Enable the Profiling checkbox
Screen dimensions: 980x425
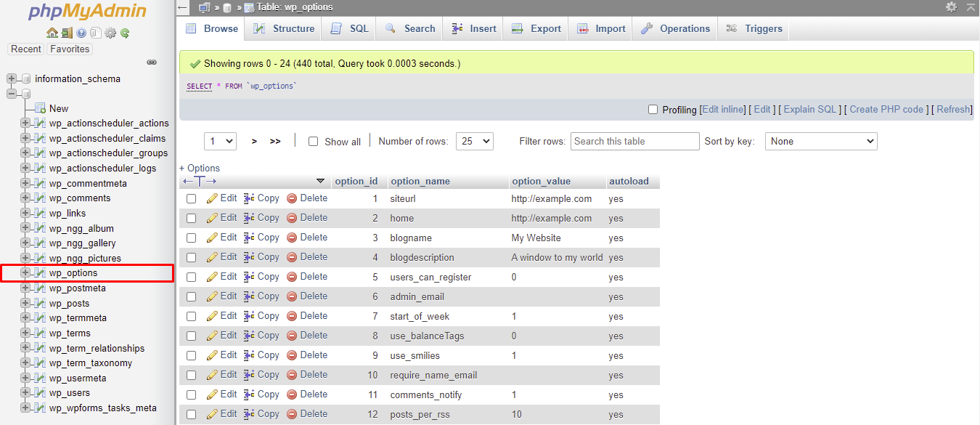653,110
